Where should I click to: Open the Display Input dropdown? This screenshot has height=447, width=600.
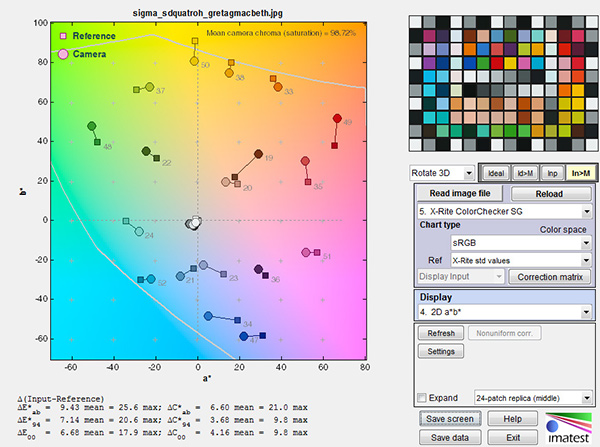(460, 276)
